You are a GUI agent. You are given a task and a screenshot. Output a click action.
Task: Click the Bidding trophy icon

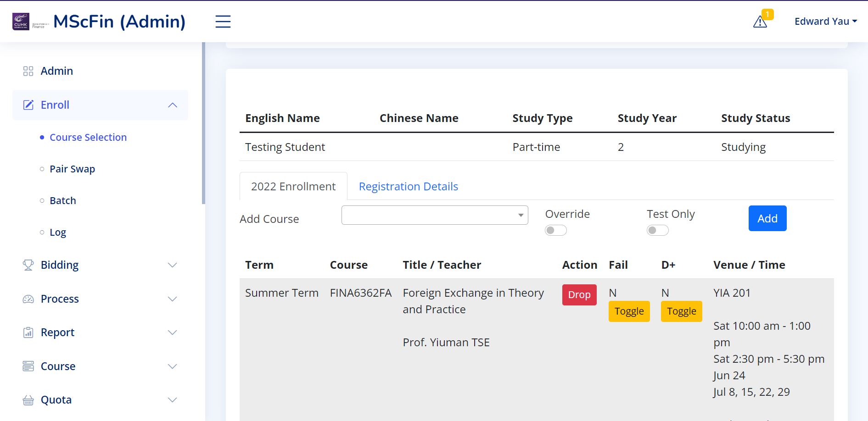click(28, 265)
